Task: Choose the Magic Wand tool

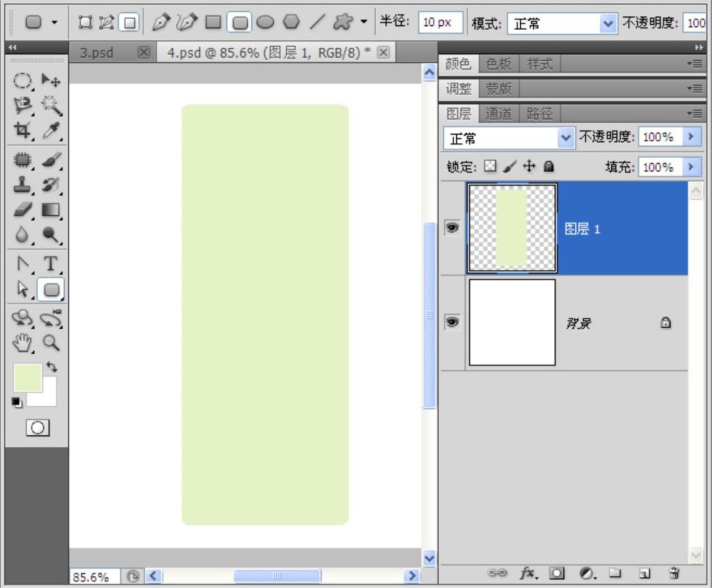Action: (x=51, y=106)
